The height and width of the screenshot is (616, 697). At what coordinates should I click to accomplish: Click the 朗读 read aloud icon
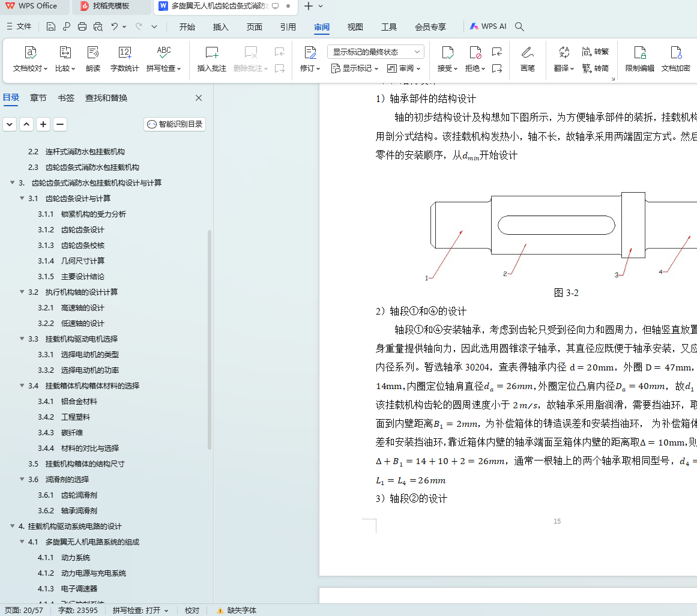pos(93,52)
